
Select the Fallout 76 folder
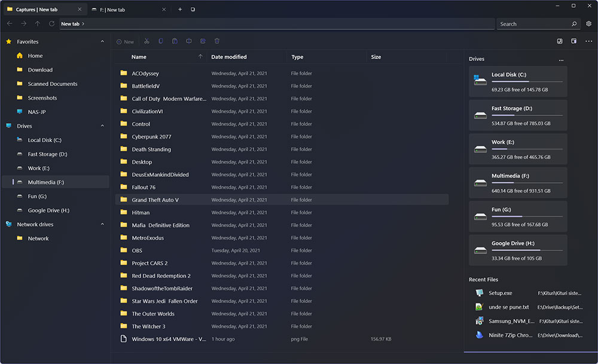click(282, 187)
